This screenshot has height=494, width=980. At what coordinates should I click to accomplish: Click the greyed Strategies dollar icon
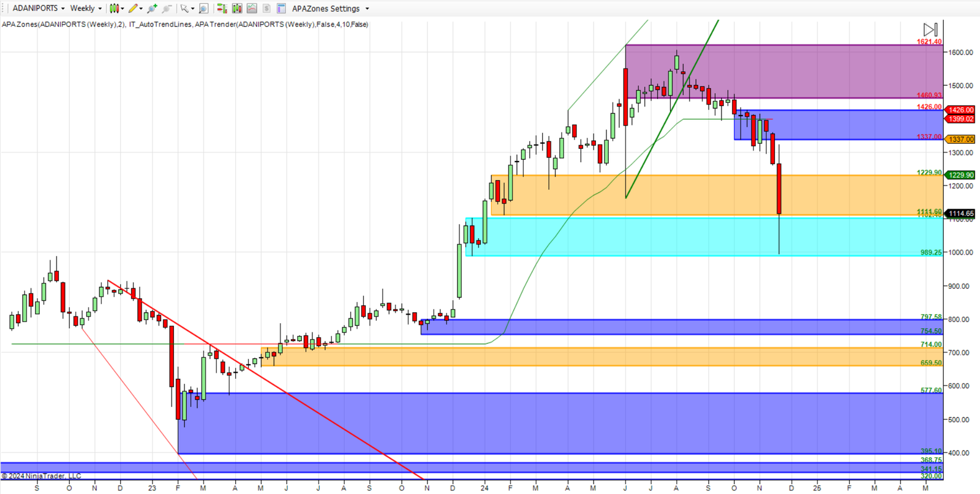coord(266,9)
